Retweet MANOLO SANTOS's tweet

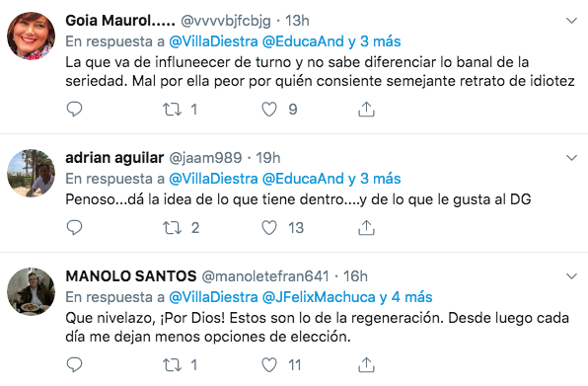click(x=172, y=365)
